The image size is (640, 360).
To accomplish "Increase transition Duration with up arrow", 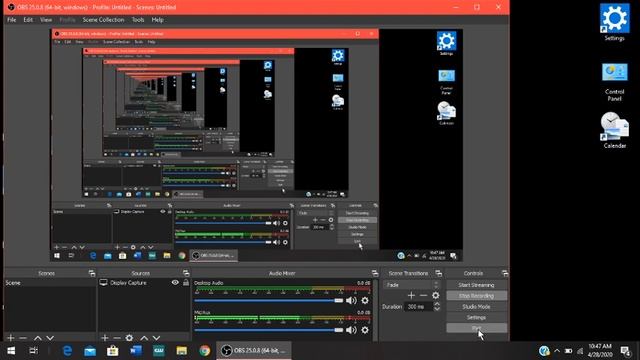I will click(x=437, y=304).
